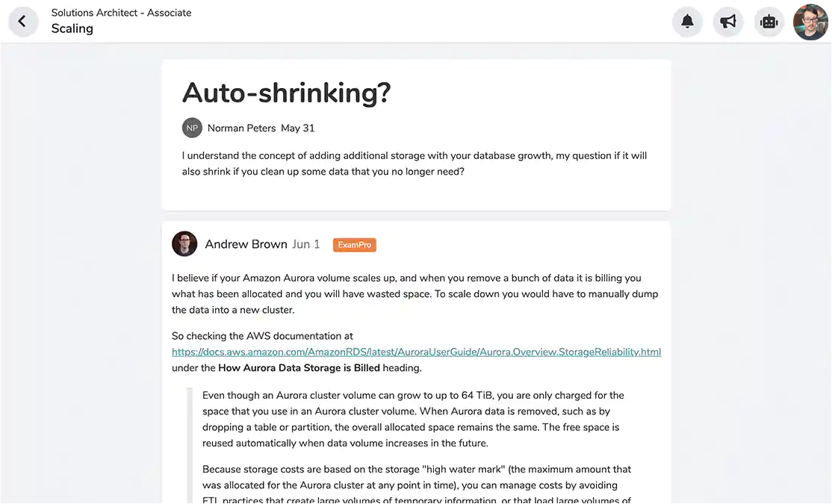This screenshot has height=504, width=832.
Task: Click Andrew Brown's profile picture
Action: coord(184,244)
